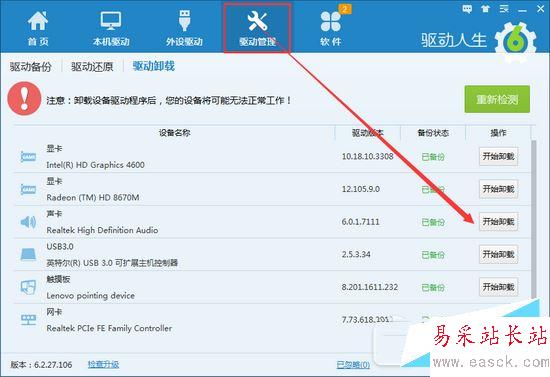550x377 pixels.
Task: Click version number 12.105.9.0
Action: [x=361, y=189]
